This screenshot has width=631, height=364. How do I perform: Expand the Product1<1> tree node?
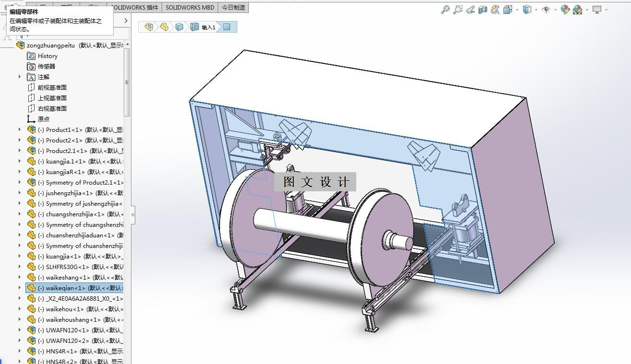[20, 129]
